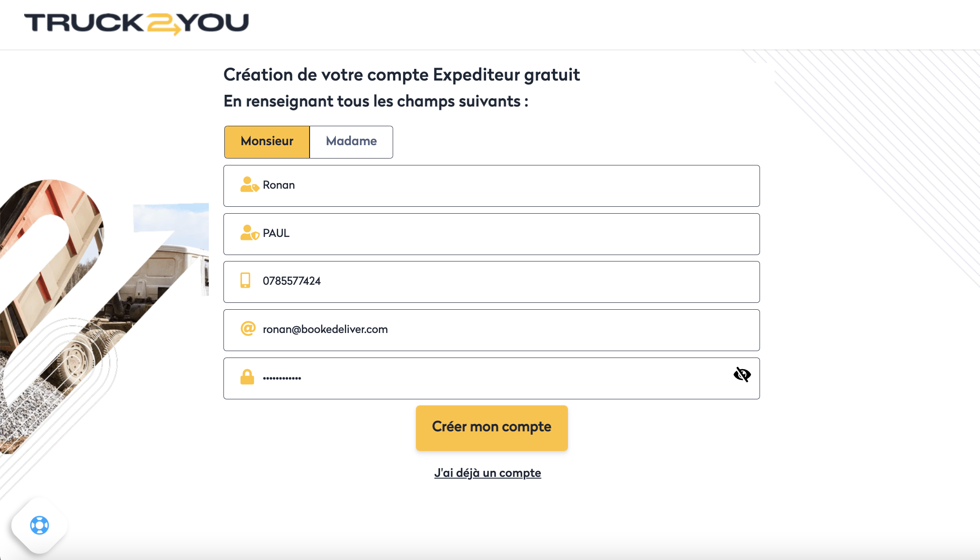Click the Truck2You logo
This screenshot has width=980, height=560.
[x=136, y=24]
